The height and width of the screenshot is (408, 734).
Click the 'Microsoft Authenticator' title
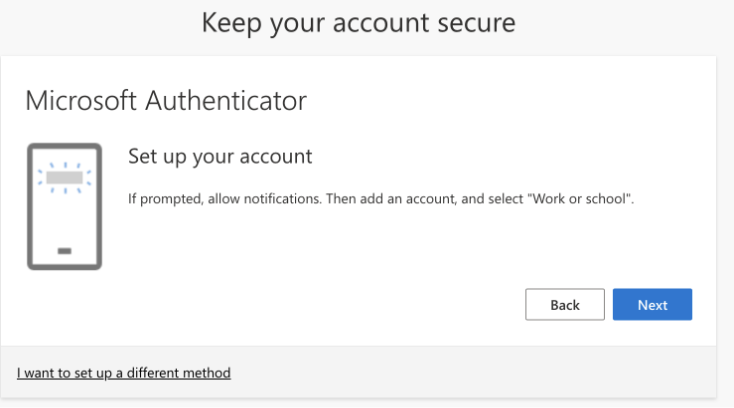coord(165,100)
